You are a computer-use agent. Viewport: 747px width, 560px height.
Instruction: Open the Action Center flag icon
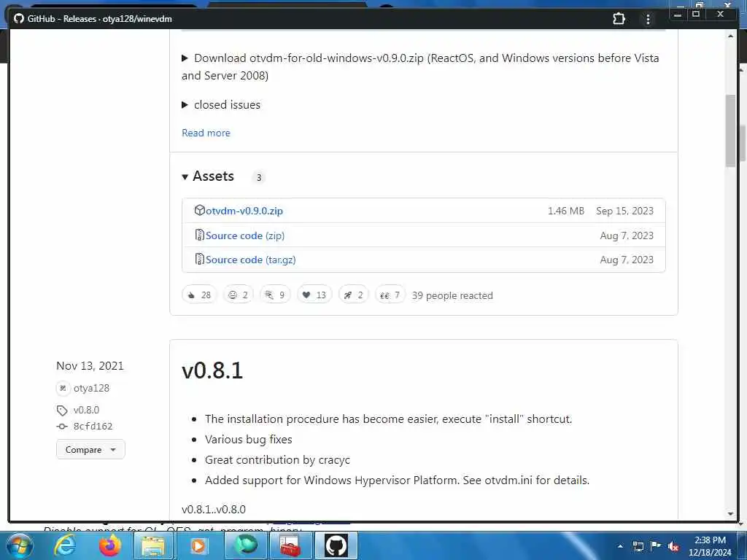click(656, 545)
